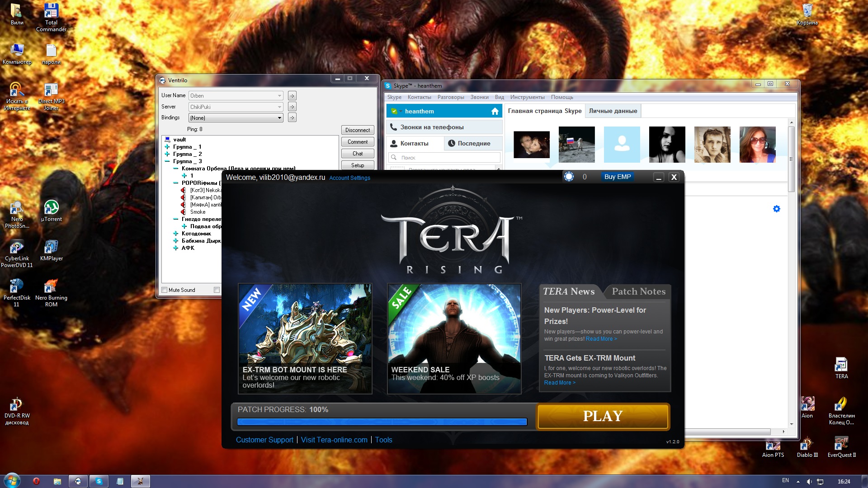868x488 pixels.
Task: Select the TERA News tab
Action: tap(569, 291)
